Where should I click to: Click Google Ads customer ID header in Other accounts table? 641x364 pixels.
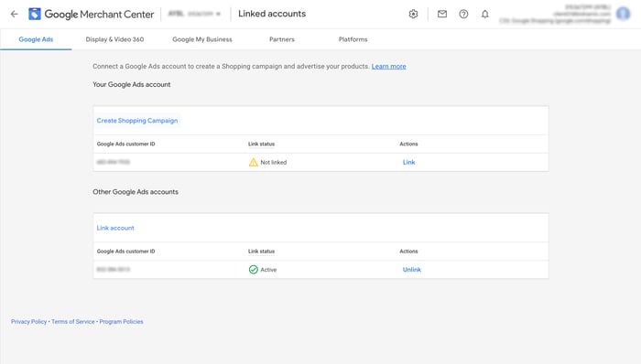[x=126, y=252]
